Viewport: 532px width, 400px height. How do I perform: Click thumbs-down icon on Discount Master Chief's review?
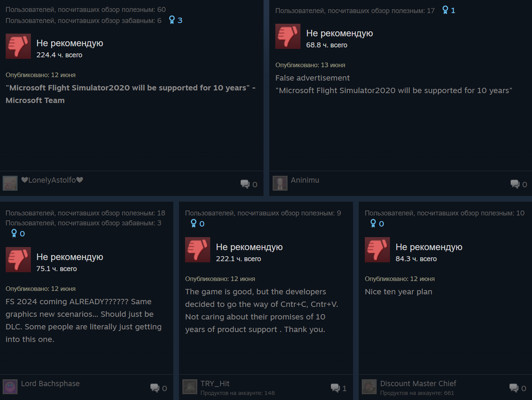pyautogui.click(x=378, y=250)
